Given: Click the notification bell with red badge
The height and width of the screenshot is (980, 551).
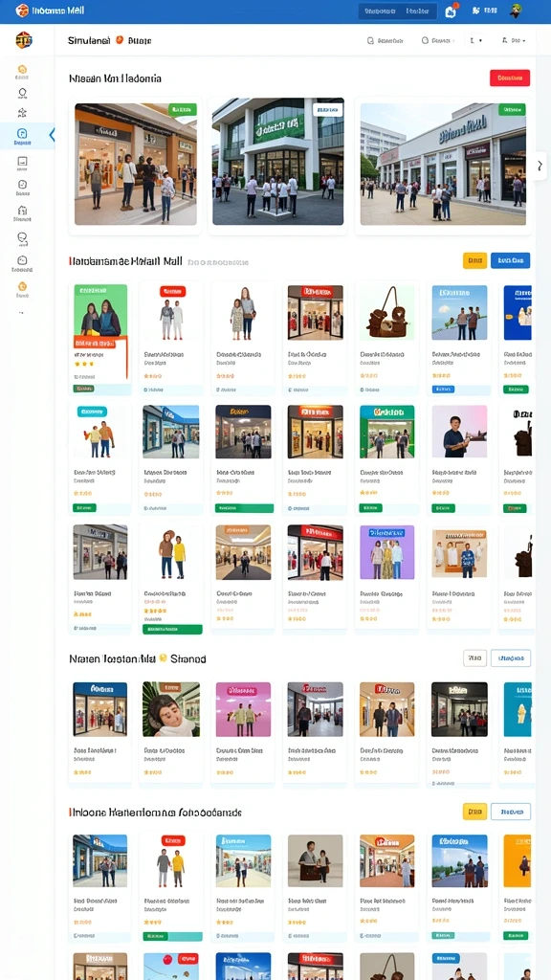Looking at the screenshot, I should click(451, 11).
